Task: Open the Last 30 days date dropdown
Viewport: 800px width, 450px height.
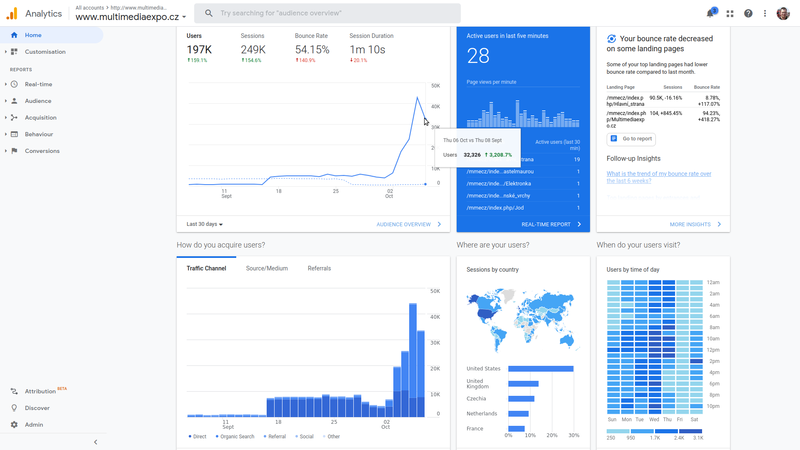Action: pyautogui.click(x=205, y=224)
